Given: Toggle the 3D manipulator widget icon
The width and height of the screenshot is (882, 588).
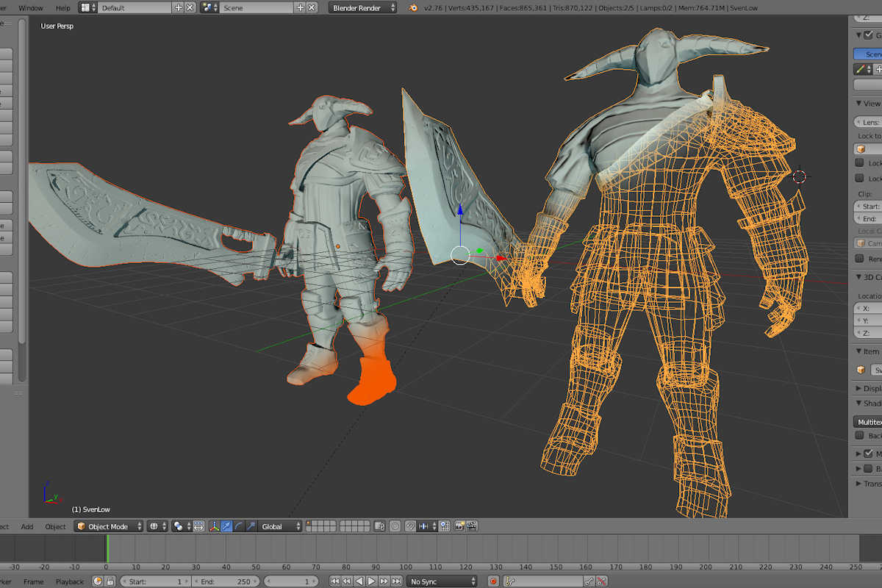Looking at the screenshot, I should [214, 526].
